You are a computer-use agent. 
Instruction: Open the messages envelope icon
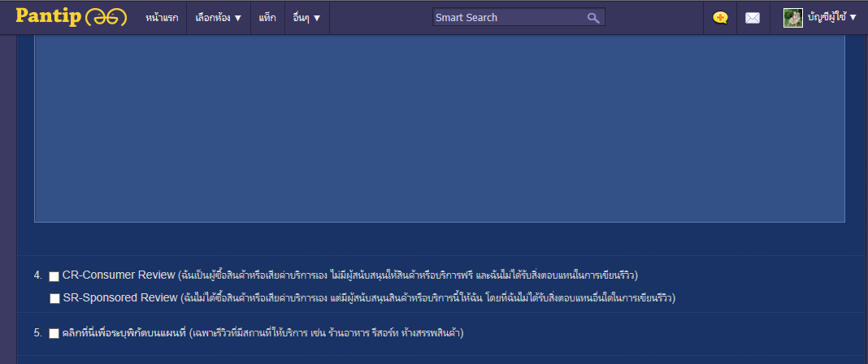point(753,18)
